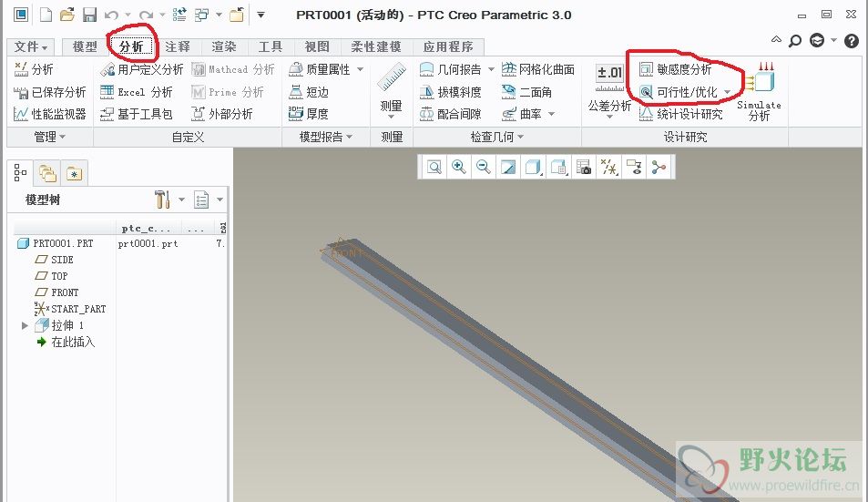Open 统计设计研究

[680, 114]
